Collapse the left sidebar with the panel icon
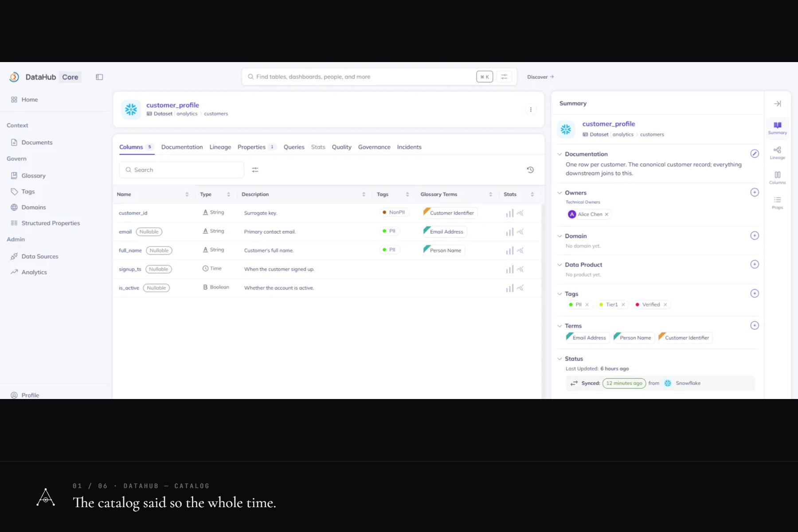Image resolution: width=798 pixels, height=532 pixels. point(99,77)
